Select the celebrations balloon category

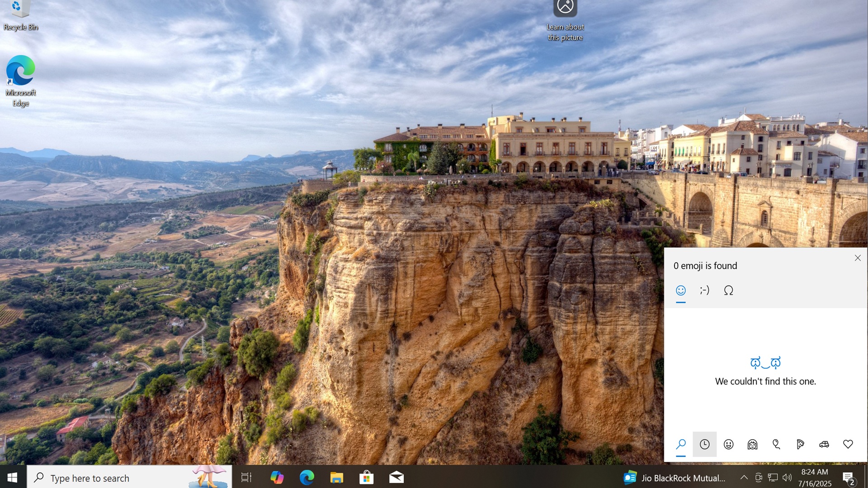pos(776,444)
